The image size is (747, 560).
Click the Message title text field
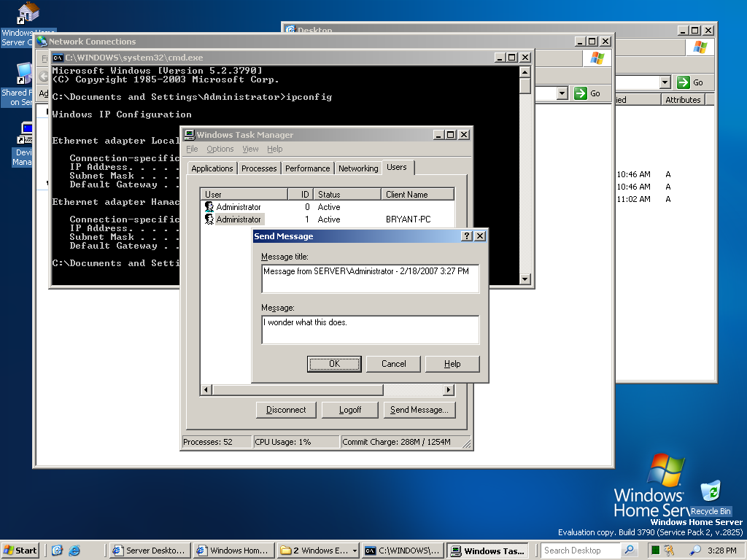click(x=370, y=279)
